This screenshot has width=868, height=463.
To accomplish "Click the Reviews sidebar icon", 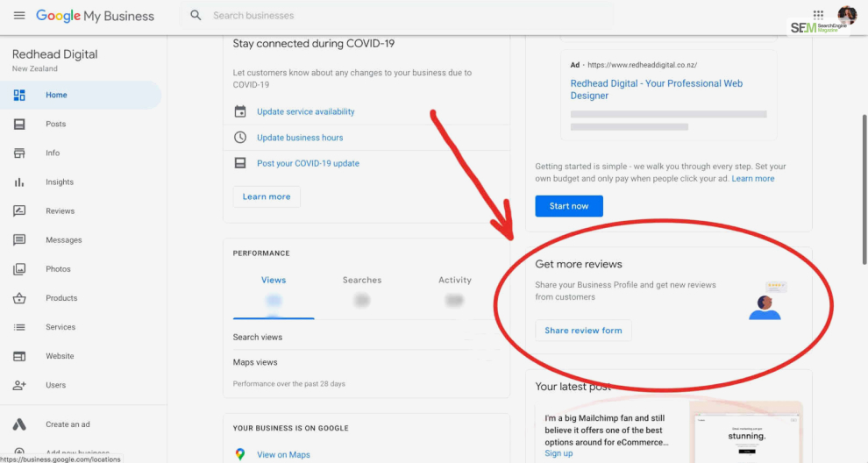I will coord(19,211).
